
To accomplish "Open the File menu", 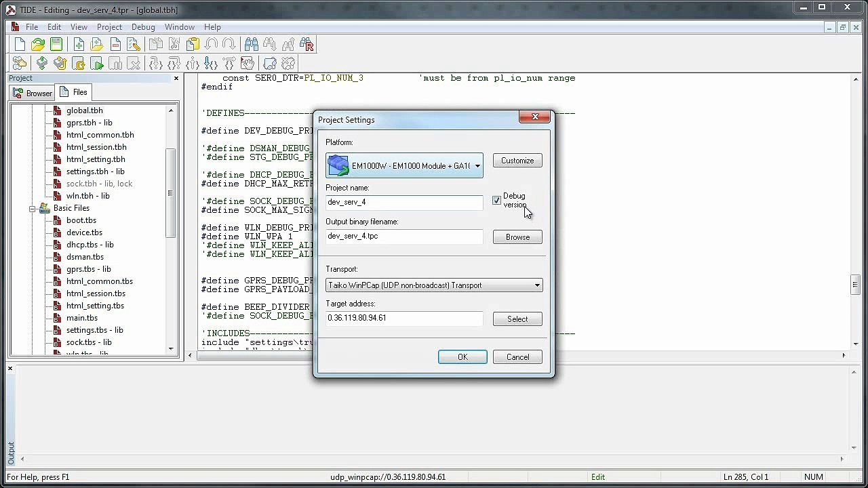I will point(32,27).
